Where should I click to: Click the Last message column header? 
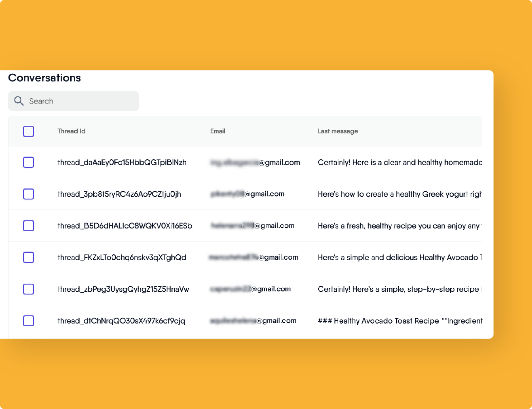coord(338,131)
